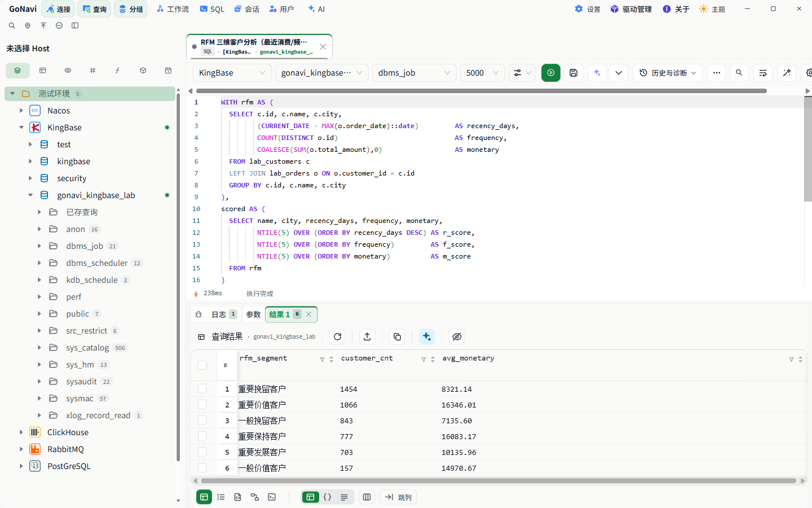This screenshot has height=508, width=812.
Task: Locate current connection with pin icon
Action: click(28, 25)
